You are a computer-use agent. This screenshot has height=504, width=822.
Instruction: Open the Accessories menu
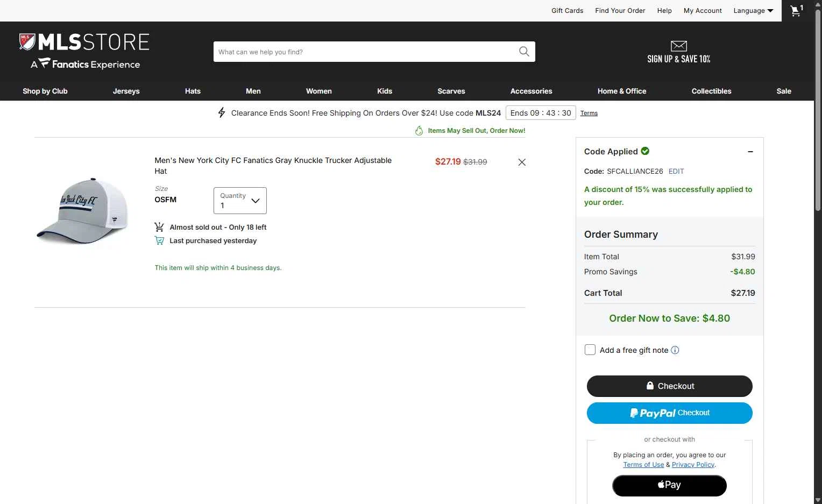532,91
